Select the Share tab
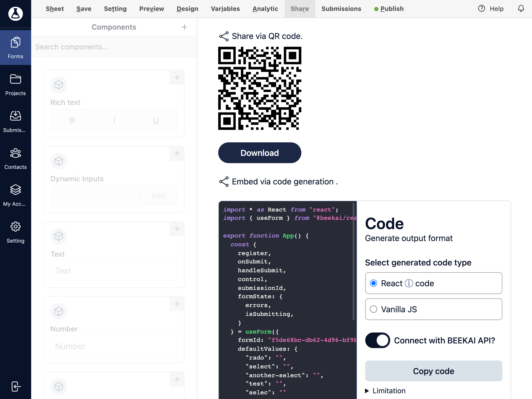Screen dimensions: 532x399 pyautogui.click(x=300, y=9)
